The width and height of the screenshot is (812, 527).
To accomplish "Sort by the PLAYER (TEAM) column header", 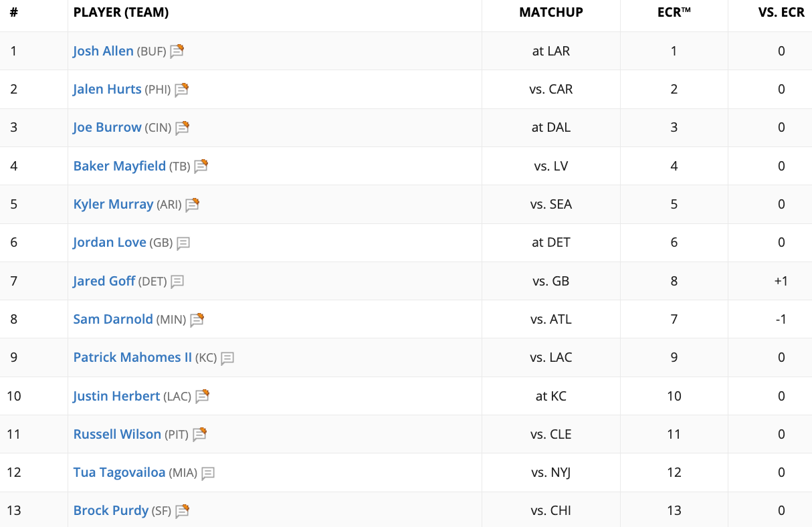I will click(x=121, y=12).
